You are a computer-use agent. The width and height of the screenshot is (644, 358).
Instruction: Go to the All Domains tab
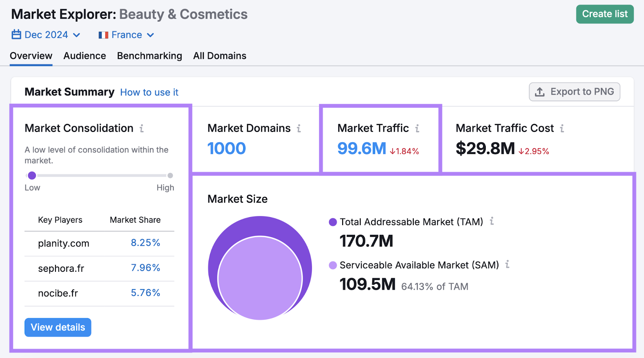(x=219, y=56)
